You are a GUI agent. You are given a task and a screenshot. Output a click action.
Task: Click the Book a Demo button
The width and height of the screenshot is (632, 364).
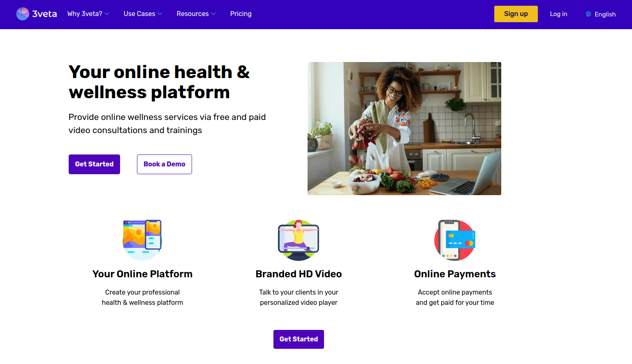[x=164, y=164]
